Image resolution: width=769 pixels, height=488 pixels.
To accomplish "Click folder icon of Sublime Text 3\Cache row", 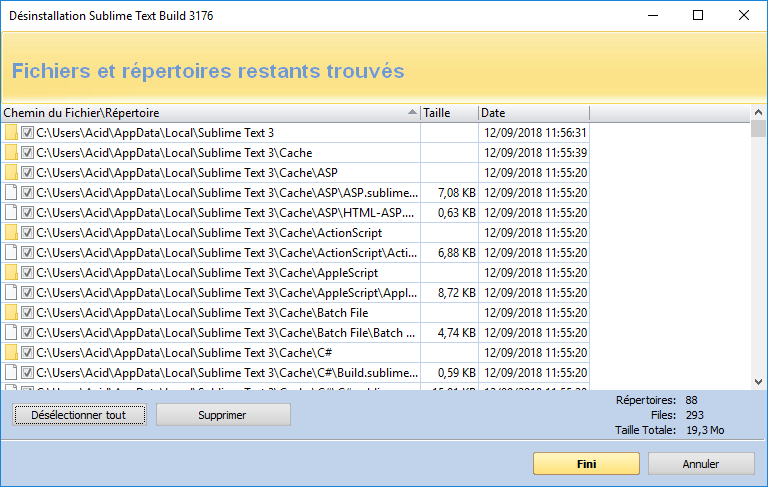I will pos(11,153).
